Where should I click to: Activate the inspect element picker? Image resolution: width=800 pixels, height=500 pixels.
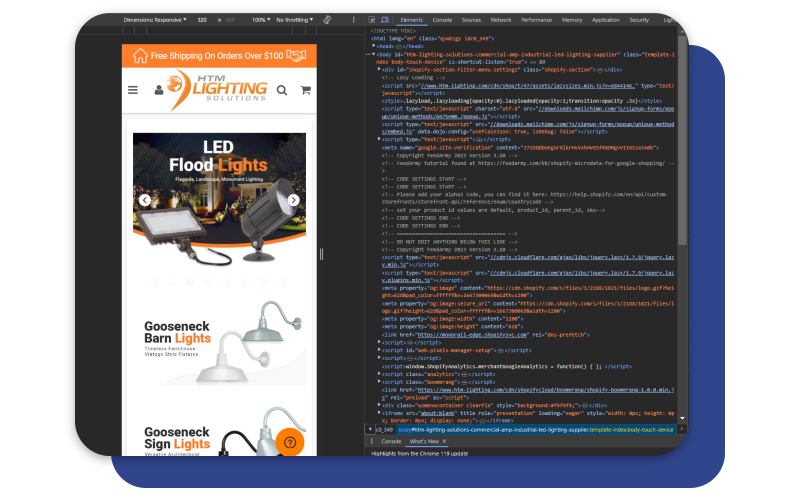tap(372, 20)
